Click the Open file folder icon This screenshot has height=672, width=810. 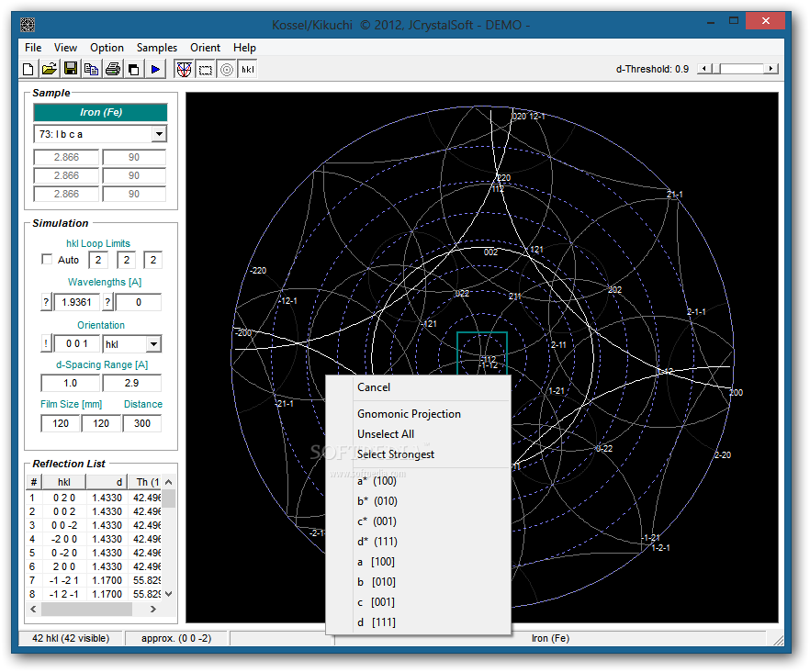coord(50,69)
